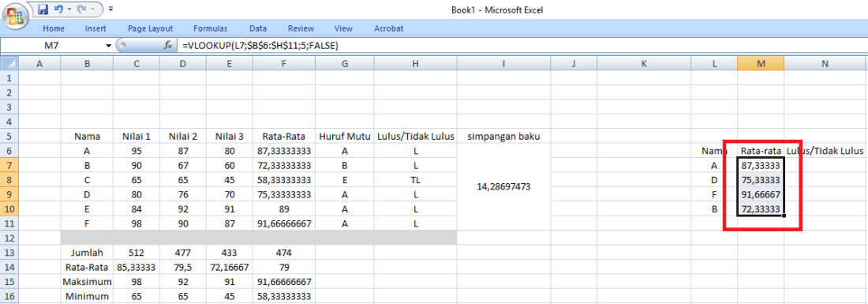868x304 pixels.
Task: Select the cell containing 14,28697473
Action: 503,186
